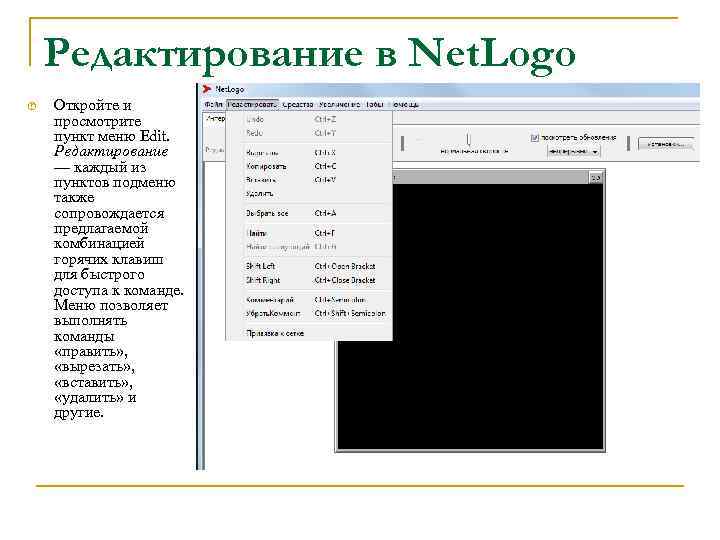Choose Комментарий Ctrl+Semicolon entry
The width and height of the screenshot is (720, 540).
tap(309, 300)
